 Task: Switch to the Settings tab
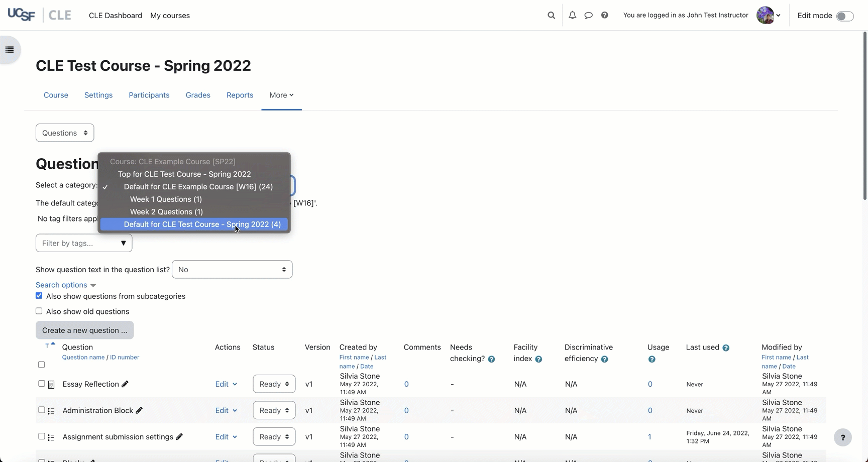tap(98, 95)
